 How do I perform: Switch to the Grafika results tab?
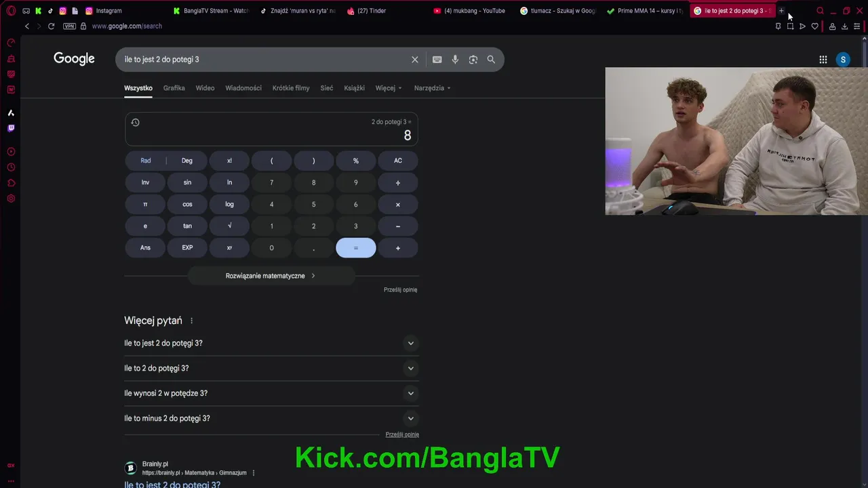click(x=174, y=88)
